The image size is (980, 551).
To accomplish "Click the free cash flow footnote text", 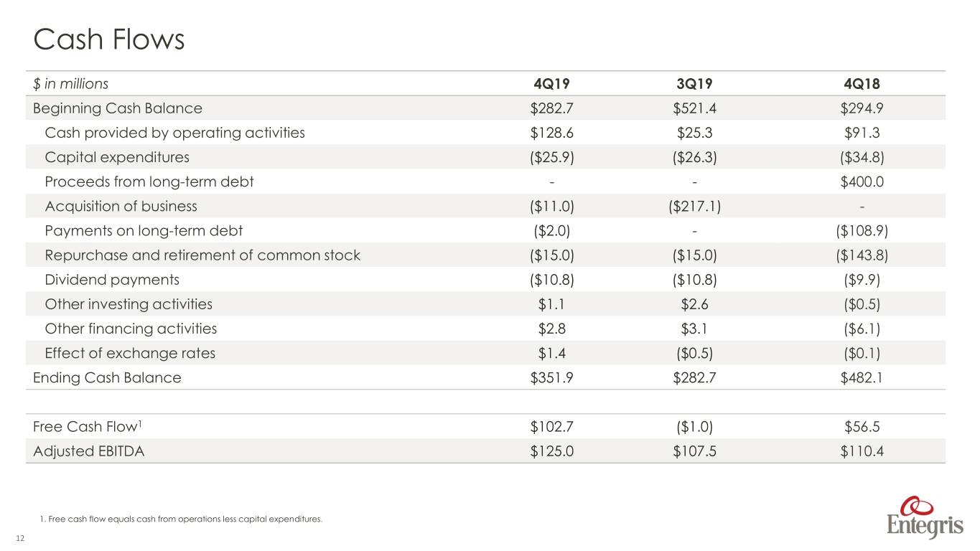I will pos(181,518).
